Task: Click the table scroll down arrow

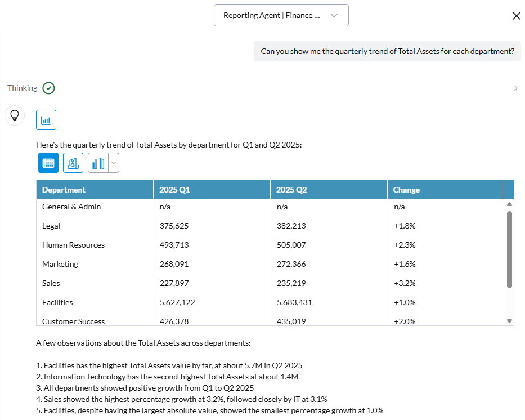Action: point(510,321)
